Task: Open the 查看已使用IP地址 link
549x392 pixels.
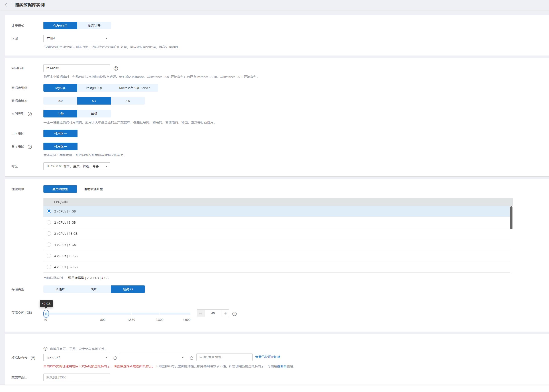Action: tap(267, 357)
